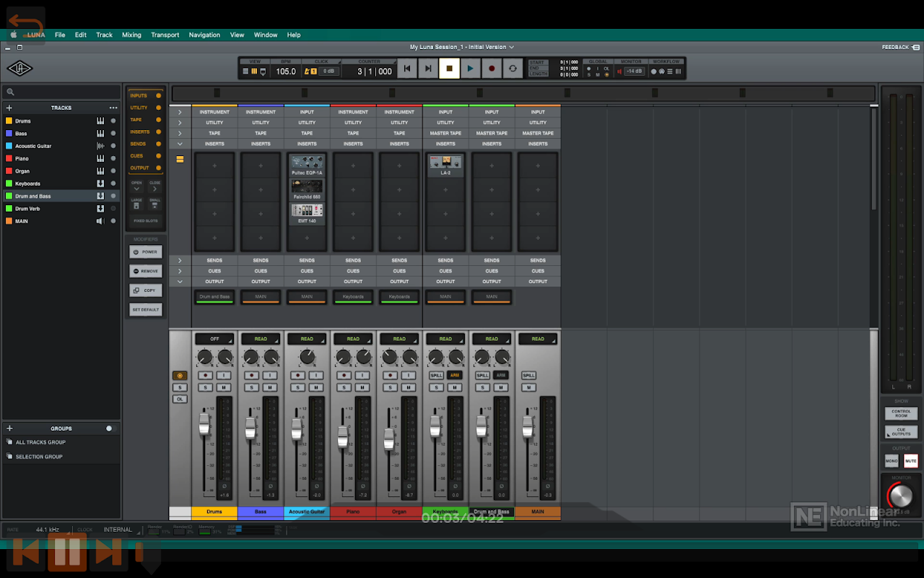Click the return-to-start transport button
Screen dimensions: 924x578
point(407,69)
